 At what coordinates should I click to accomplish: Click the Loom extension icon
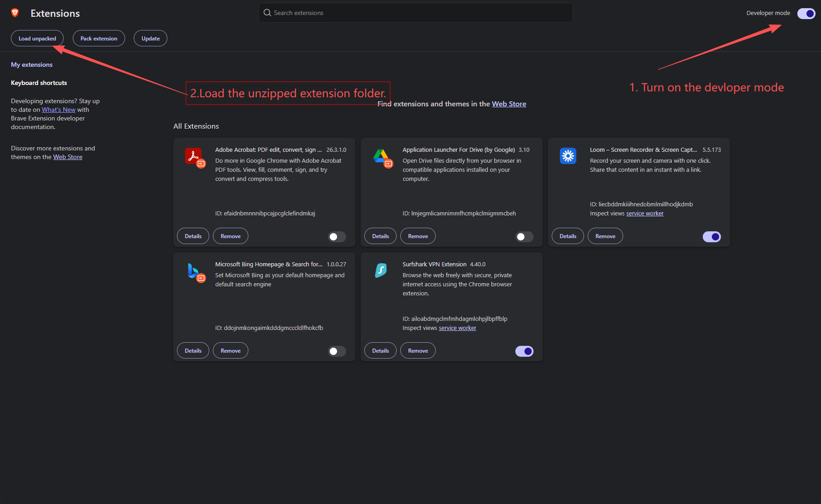(568, 156)
